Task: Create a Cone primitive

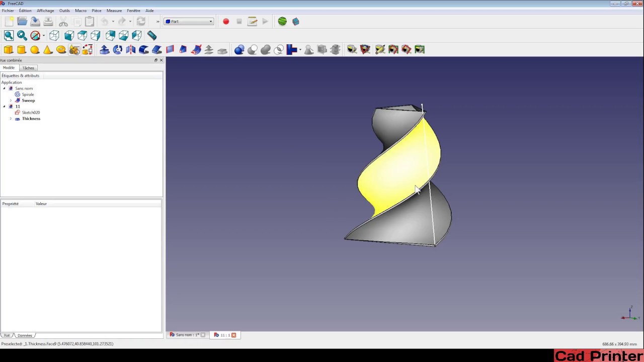Action: tap(48, 49)
